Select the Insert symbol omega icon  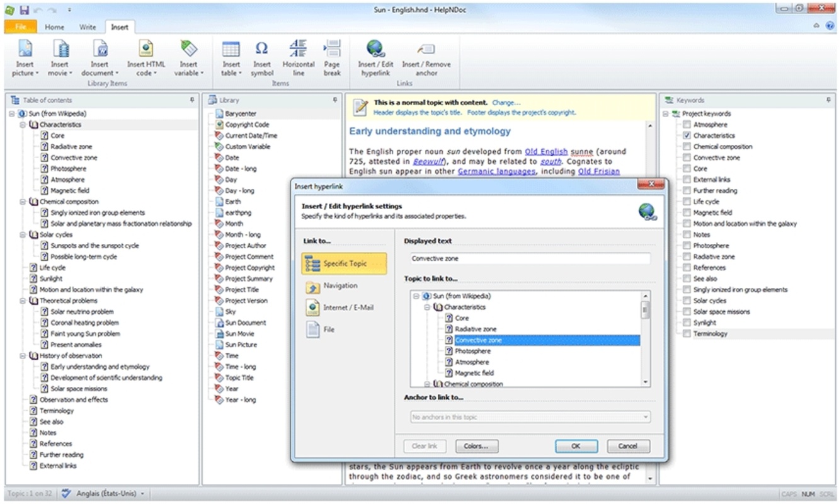tap(262, 49)
